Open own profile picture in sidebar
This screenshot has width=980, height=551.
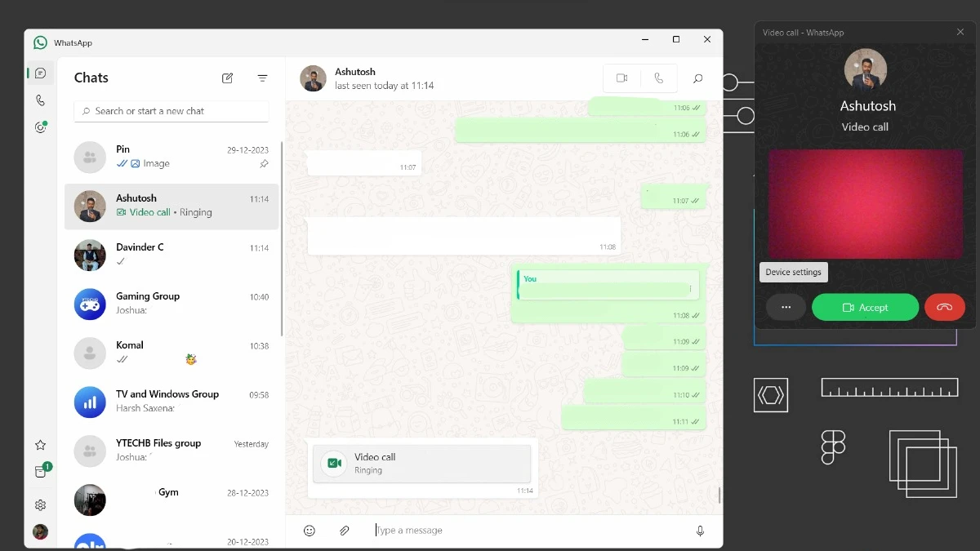40,532
